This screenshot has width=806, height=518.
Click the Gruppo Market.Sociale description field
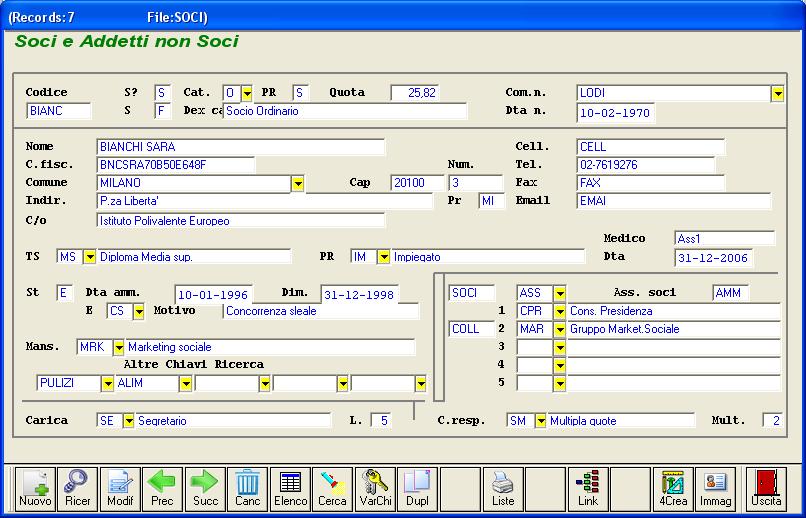tap(674, 329)
